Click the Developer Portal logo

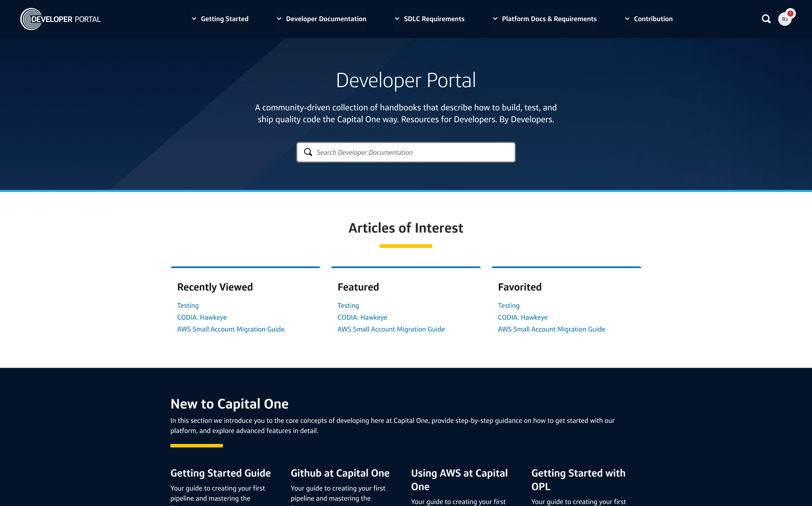tap(61, 19)
